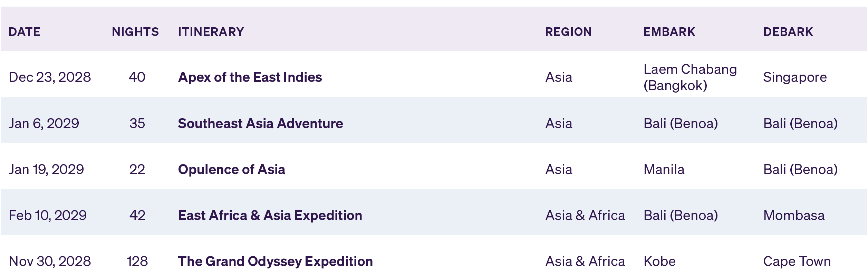The image size is (868, 275).
Task: Select the Singapore debark port
Action: [x=795, y=77]
